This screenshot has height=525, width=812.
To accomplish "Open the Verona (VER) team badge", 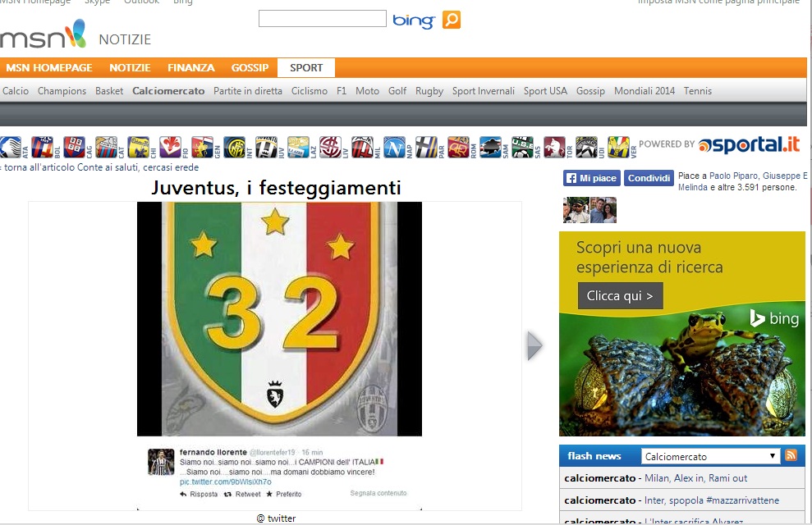I will click(x=619, y=148).
